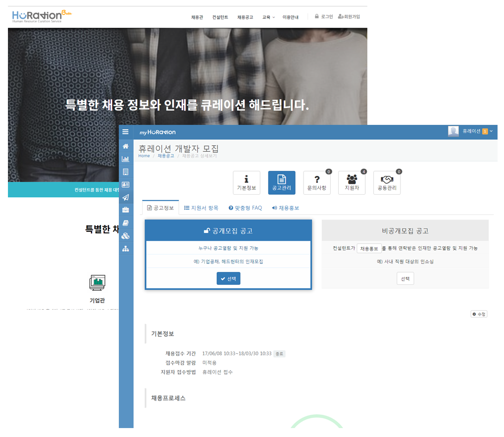Switch to the 채용홍보 tab
This screenshot has height=437, width=504.
click(286, 208)
